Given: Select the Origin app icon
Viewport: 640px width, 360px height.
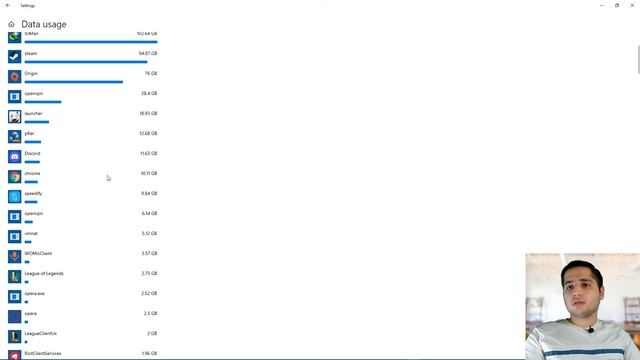Looking at the screenshot, I should click(x=14, y=76).
